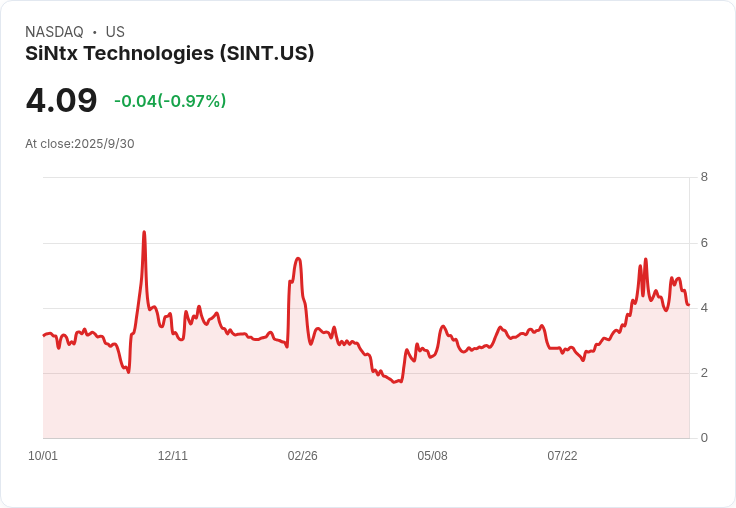
Task: Select the 02/26 date on the x-axis
Action: click(x=303, y=456)
